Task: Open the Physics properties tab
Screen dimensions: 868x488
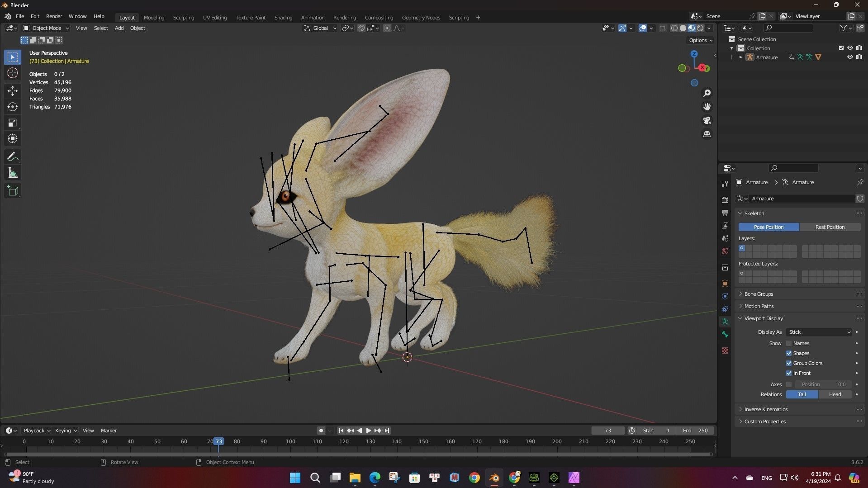Action: click(725, 296)
